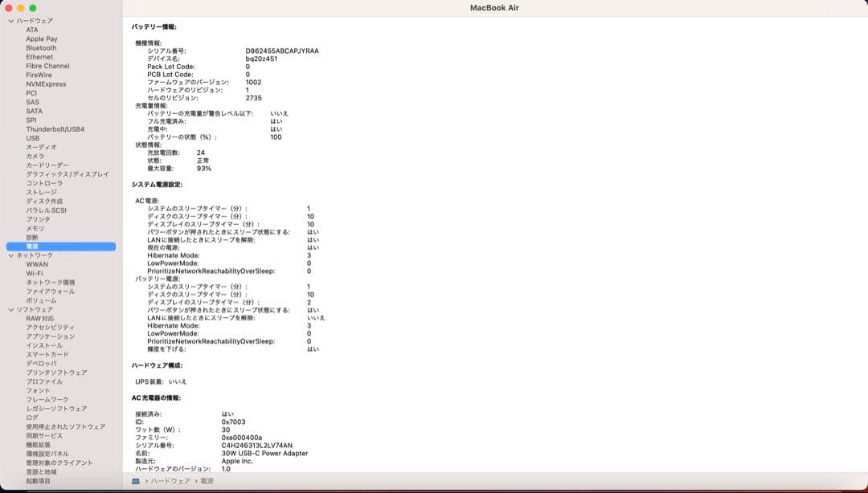868x493 pixels.
Task: Select グラフィックス/ディスプレイ in the sidebar
Action: tap(67, 174)
